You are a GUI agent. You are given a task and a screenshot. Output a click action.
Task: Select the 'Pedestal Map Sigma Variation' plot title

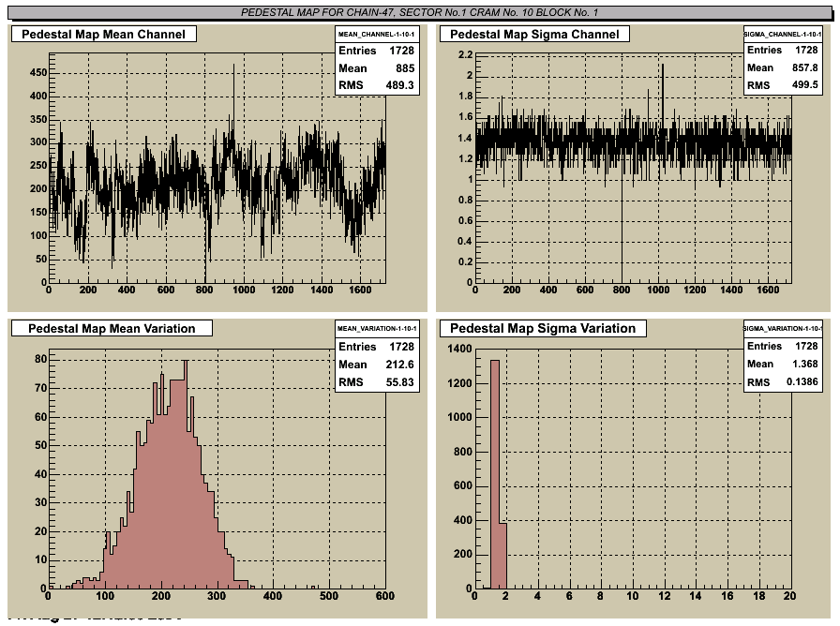coord(543,328)
